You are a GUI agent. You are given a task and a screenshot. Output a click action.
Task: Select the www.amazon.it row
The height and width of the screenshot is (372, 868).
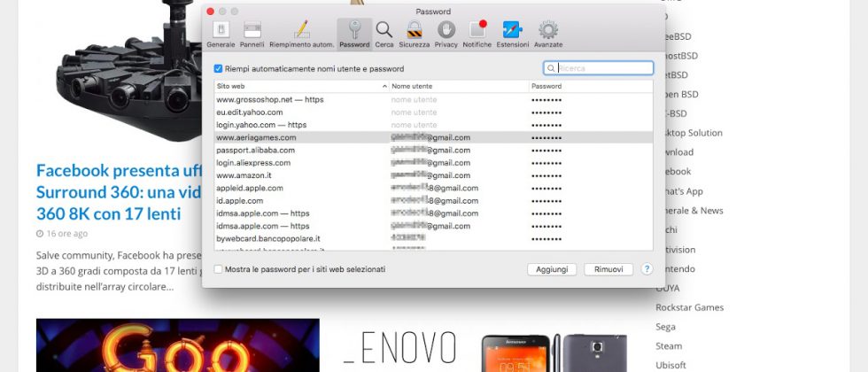coord(433,175)
